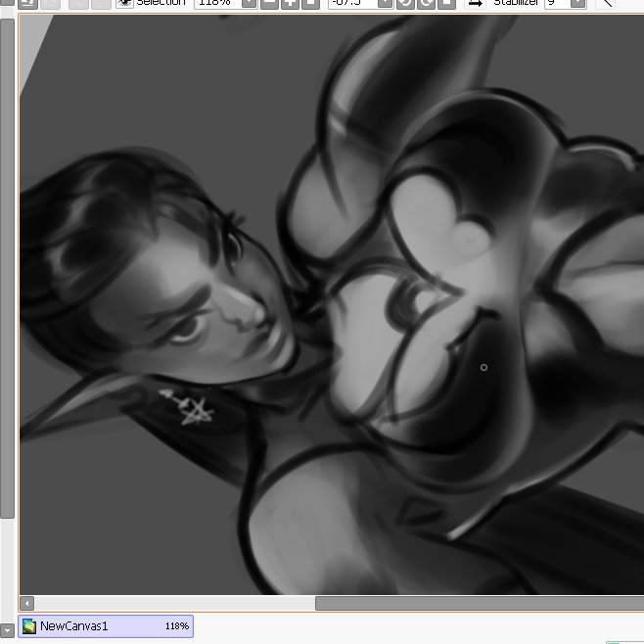
Task: Zoom in with the plus button
Action: [290, 3]
